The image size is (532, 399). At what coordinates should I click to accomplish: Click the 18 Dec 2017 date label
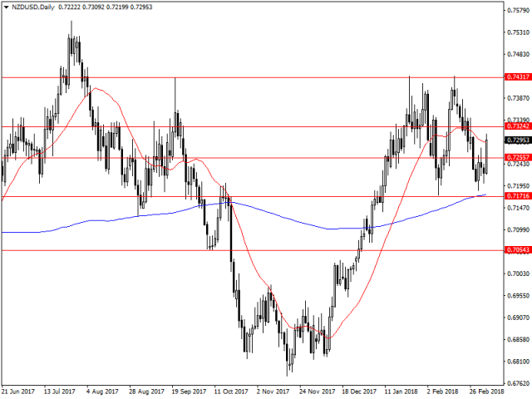pyautogui.click(x=362, y=392)
